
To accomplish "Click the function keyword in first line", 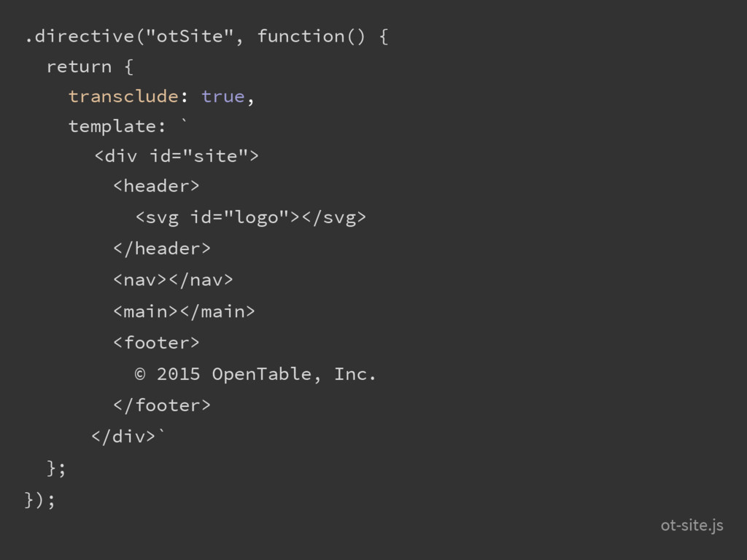I will [301, 36].
